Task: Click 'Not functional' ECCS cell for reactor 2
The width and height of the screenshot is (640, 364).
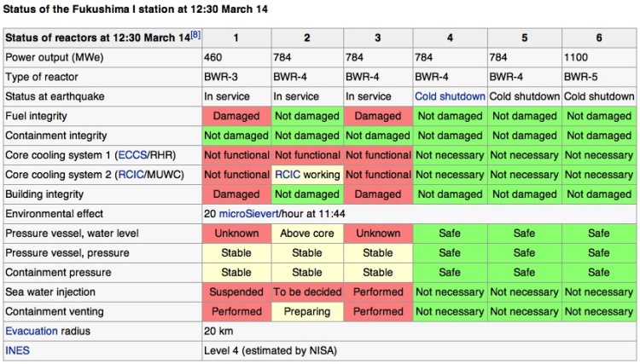Action: [x=307, y=155]
